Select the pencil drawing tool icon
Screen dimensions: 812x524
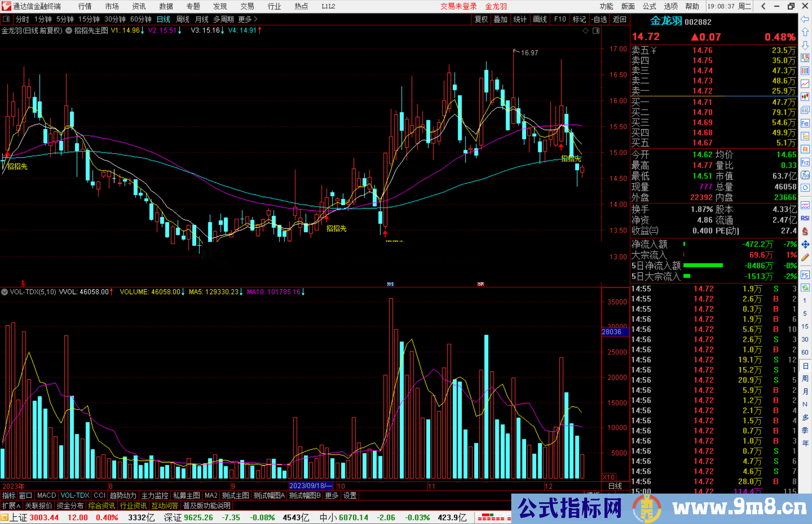click(x=805, y=257)
